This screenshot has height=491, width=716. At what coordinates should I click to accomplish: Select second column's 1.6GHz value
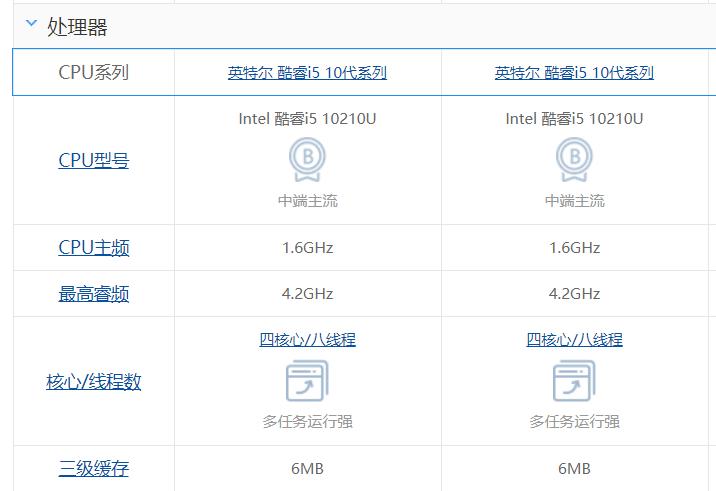coord(574,248)
